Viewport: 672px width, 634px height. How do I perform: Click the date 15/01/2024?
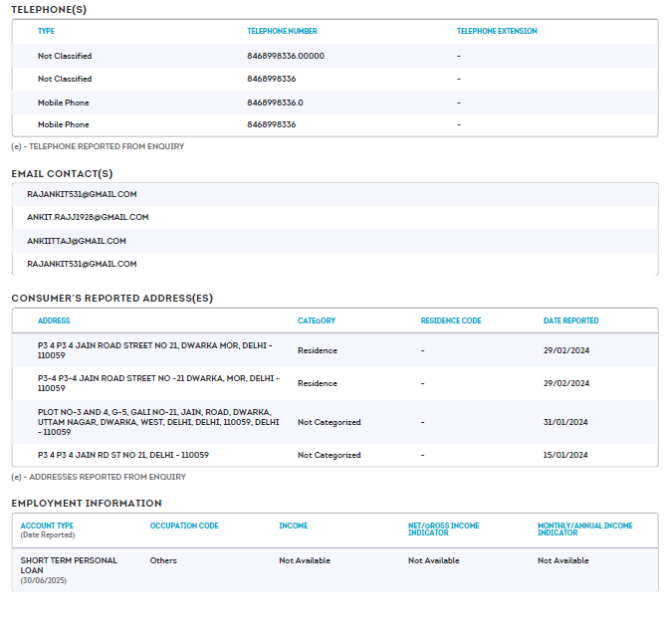click(x=565, y=455)
